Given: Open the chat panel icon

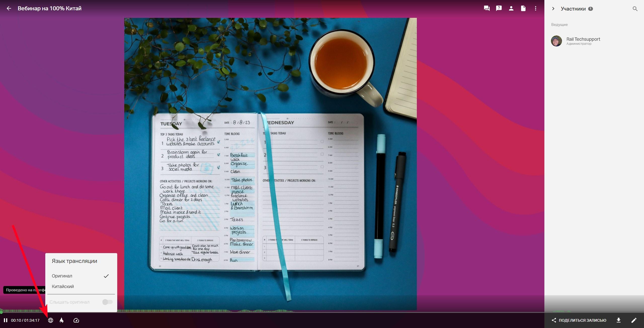Looking at the screenshot, I should pyautogui.click(x=487, y=8).
